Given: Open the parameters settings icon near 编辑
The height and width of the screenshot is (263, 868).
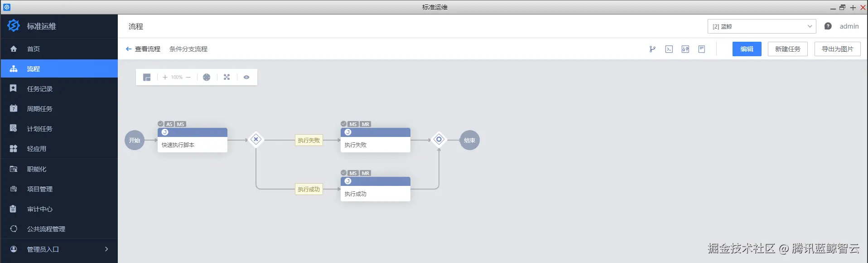Looking at the screenshot, I should [x=685, y=49].
